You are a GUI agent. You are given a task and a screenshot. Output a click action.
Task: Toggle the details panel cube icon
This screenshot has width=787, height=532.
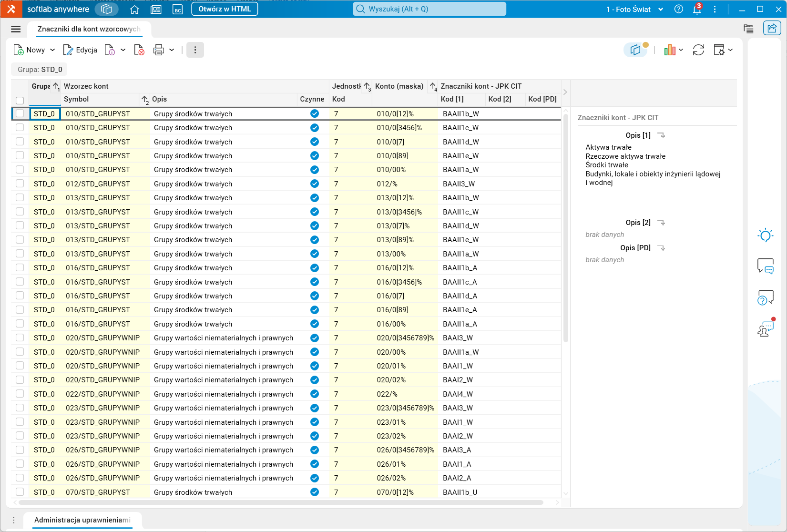point(635,50)
